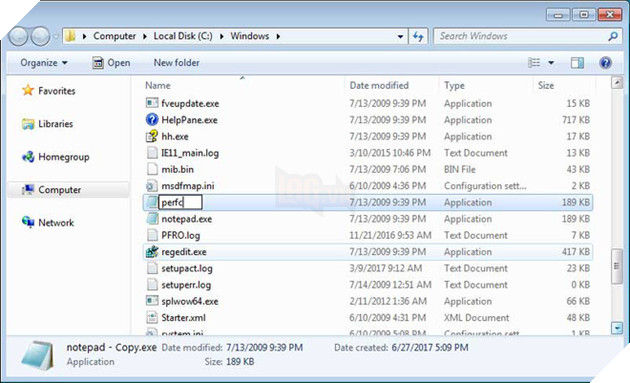This screenshot has height=383, width=630.
Task: Select the file name regedit.exe
Action: (x=184, y=252)
